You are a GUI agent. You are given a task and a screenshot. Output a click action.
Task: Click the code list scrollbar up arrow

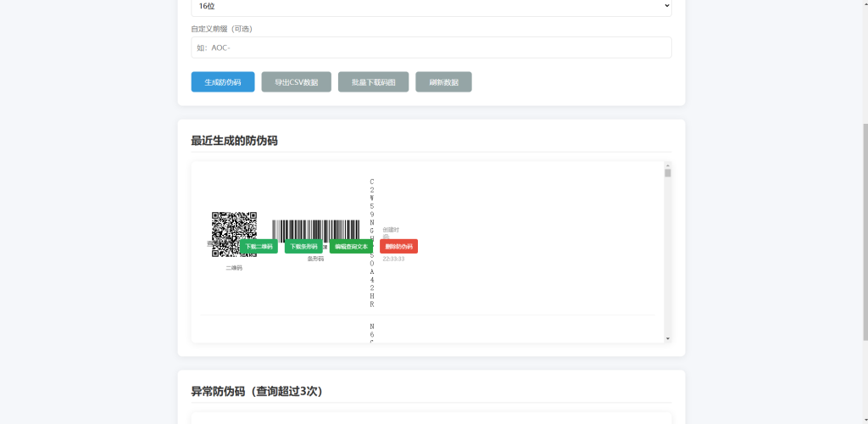point(667,165)
